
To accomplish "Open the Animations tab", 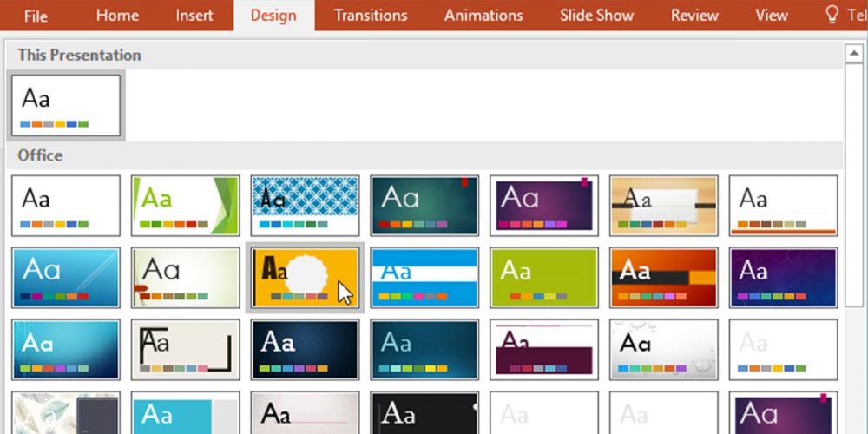I will point(483,16).
